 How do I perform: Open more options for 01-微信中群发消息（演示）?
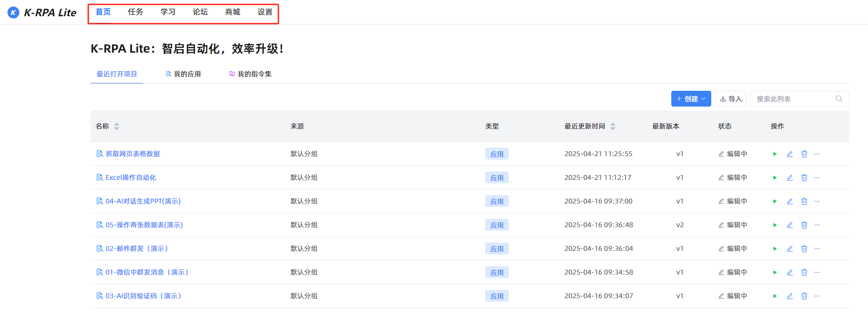817,272
